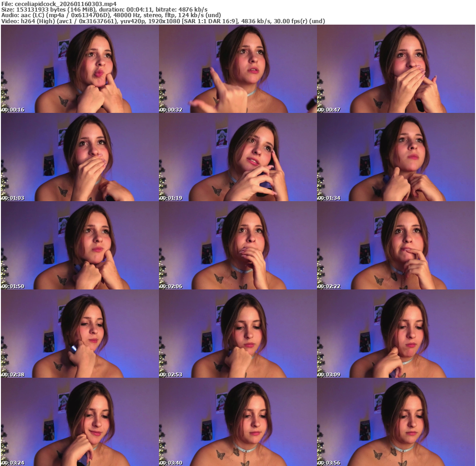This screenshot has height=466, width=476.
Task: Click the 'Size: 153131933 bytes' info line
Action: coord(105,9)
